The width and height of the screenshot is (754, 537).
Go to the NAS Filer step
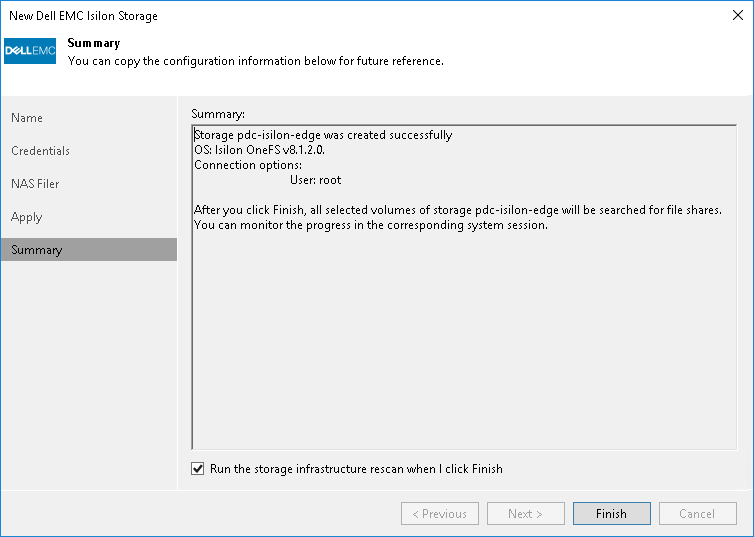(x=35, y=184)
